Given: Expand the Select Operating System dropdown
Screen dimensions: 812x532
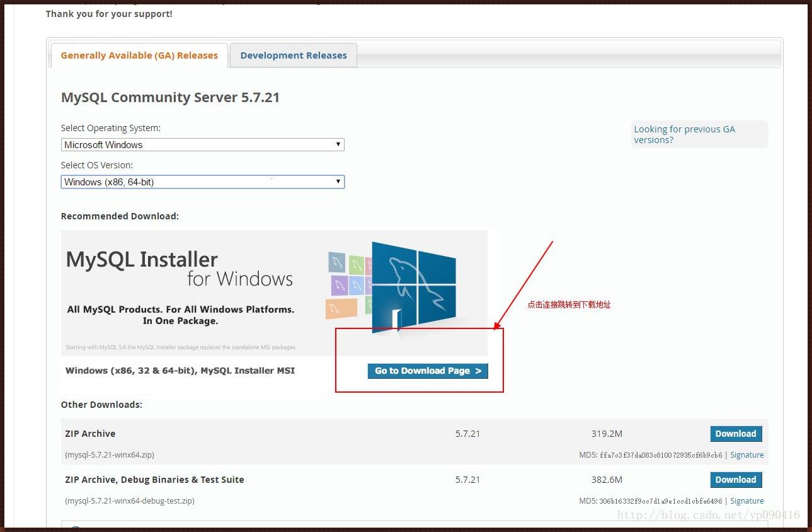Looking at the screenshot, I should tap(203, 144).
